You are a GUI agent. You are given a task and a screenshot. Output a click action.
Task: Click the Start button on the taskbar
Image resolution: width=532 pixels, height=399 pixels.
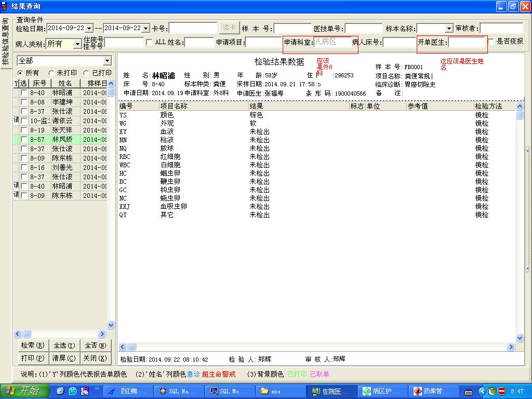point(24,391)
